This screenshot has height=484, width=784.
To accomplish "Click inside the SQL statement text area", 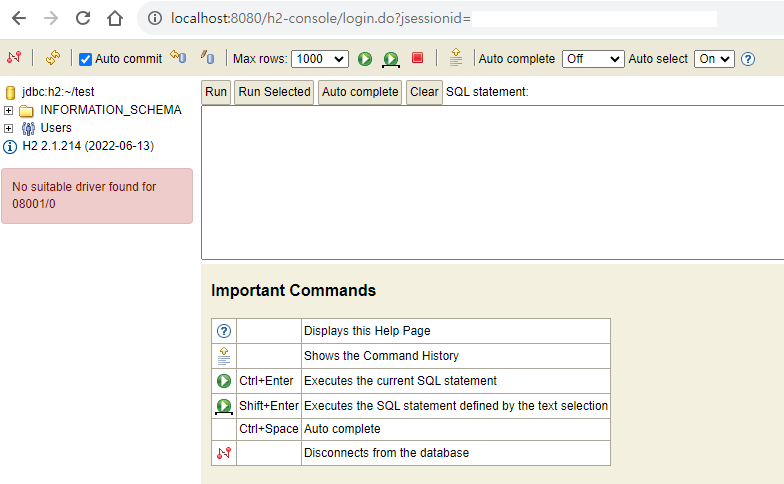I will pos(492,182).
